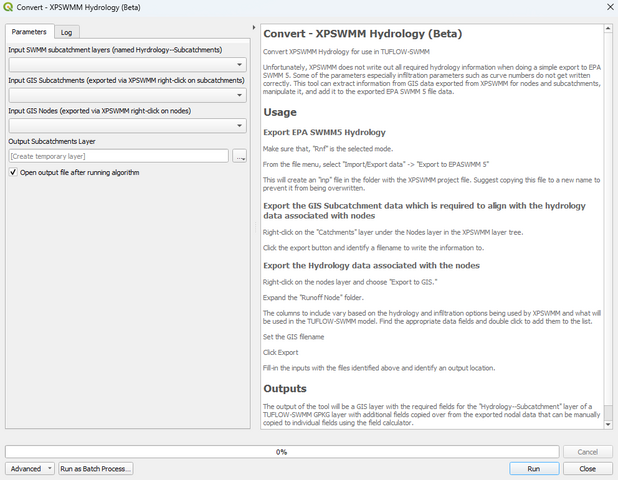Click the help panel vertical scrollbar track
The image size is (618, 480).
pyautogui.click(x=609, y=200)
